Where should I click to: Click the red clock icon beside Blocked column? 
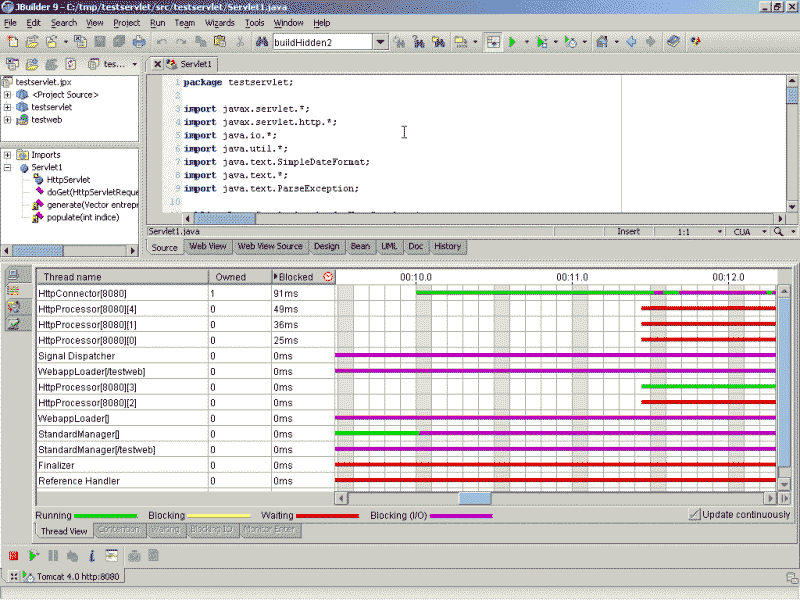coord(329,277)
